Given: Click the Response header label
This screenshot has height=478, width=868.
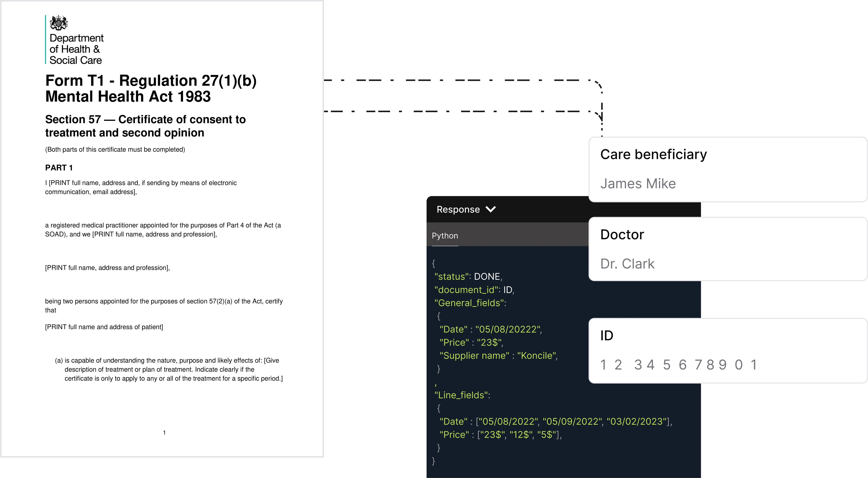Looking at the screenshot, I should click(458, 210).
